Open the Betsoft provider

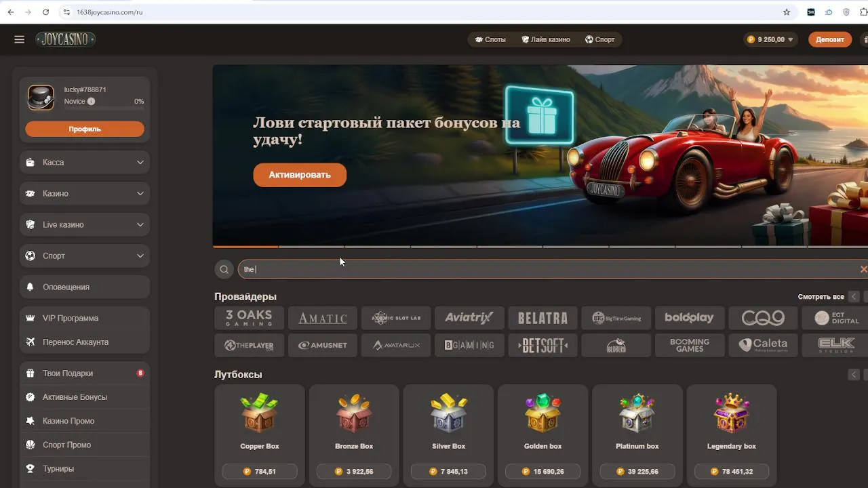coord(542,345)
